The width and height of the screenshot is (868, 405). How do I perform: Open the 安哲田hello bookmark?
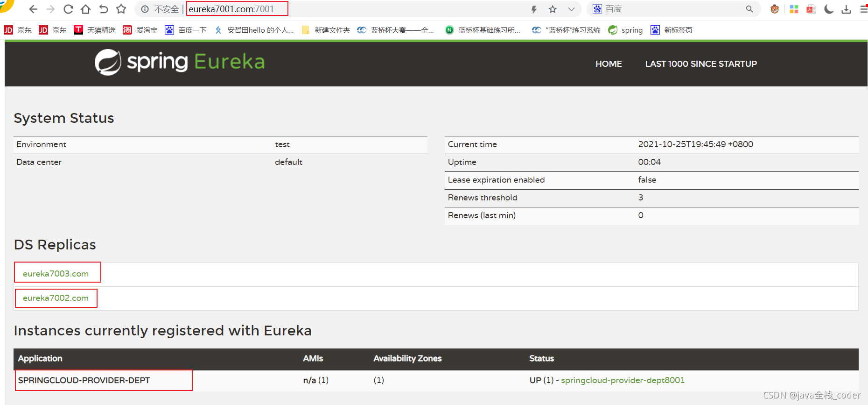254,30
